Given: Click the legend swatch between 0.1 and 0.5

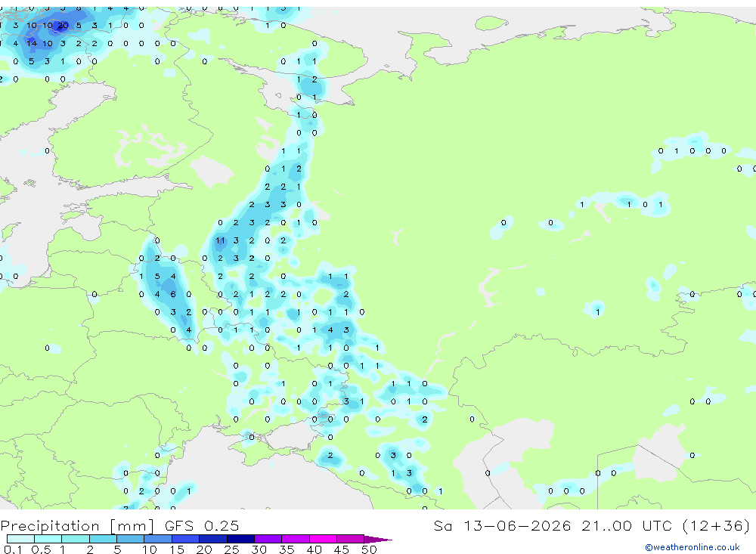Looking at the screenshot, I should 20,539.
